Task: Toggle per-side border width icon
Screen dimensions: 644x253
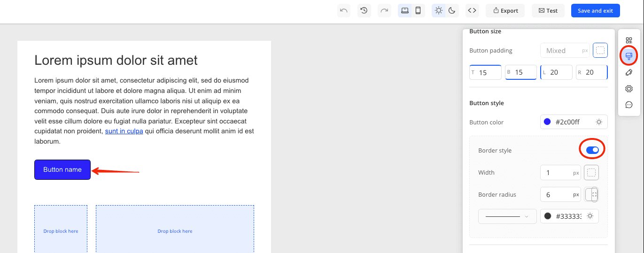Action: point(591,173)
